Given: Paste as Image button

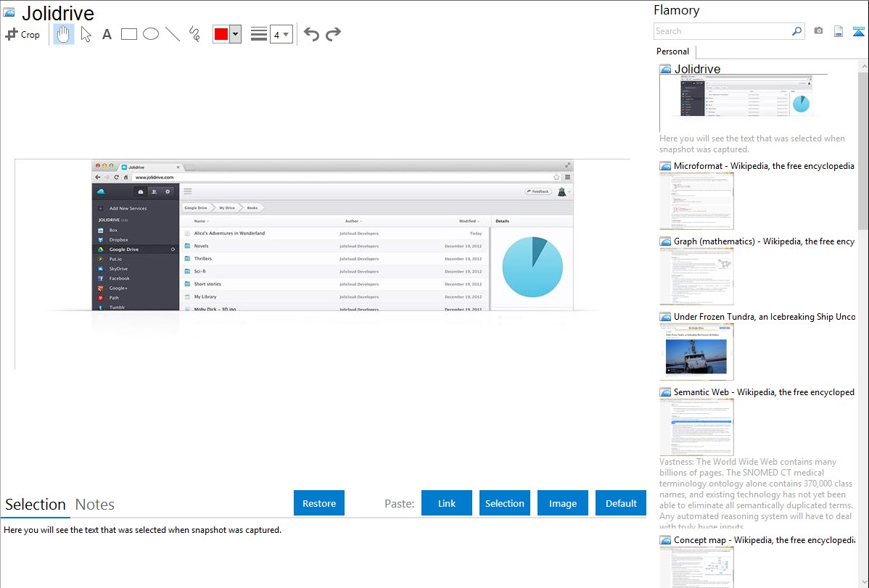Looking at the screenshot, I should (x=562, y=503).
